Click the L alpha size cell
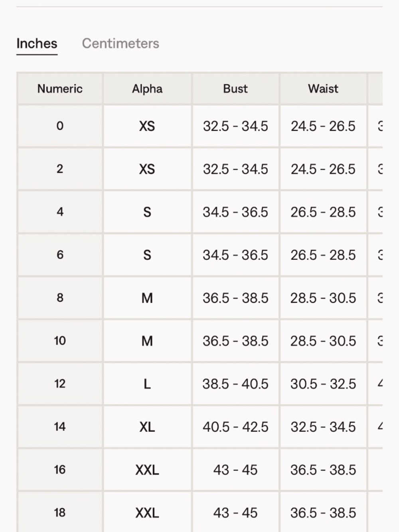The image size is (399, 532). click(x=147, y=384)
